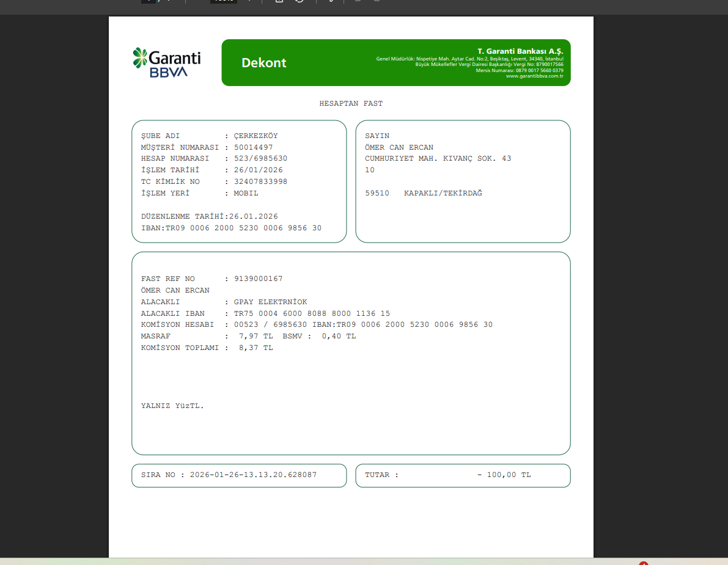Click the Genel Müdürlük address line
Viewport: 728px width, 565px height.
pos(469,59)
